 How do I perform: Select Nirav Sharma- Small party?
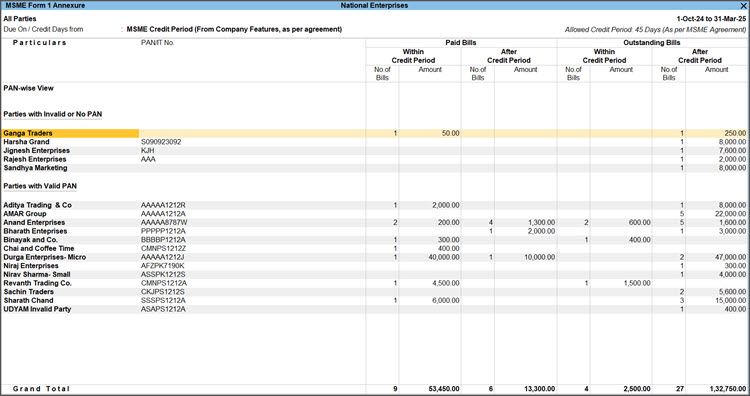pyautogui.click(x=37, y=275)
